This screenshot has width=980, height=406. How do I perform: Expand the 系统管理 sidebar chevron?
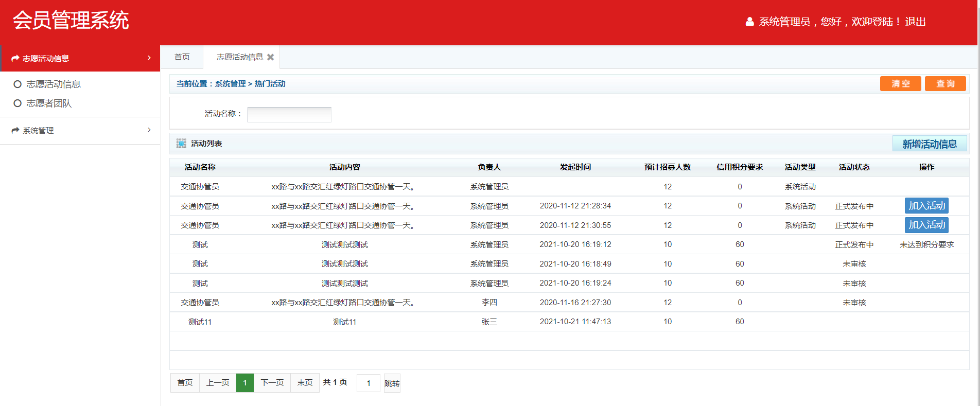click(x=149, y=130)
